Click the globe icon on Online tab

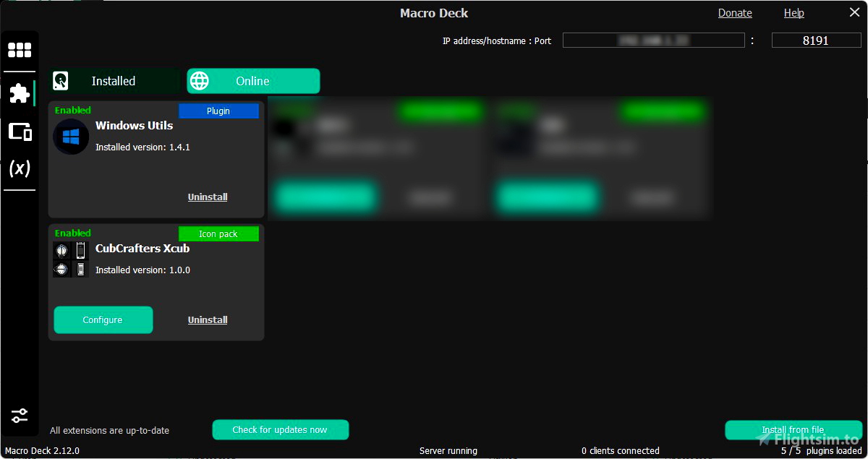pyautogui.click(x=200, y=82)
